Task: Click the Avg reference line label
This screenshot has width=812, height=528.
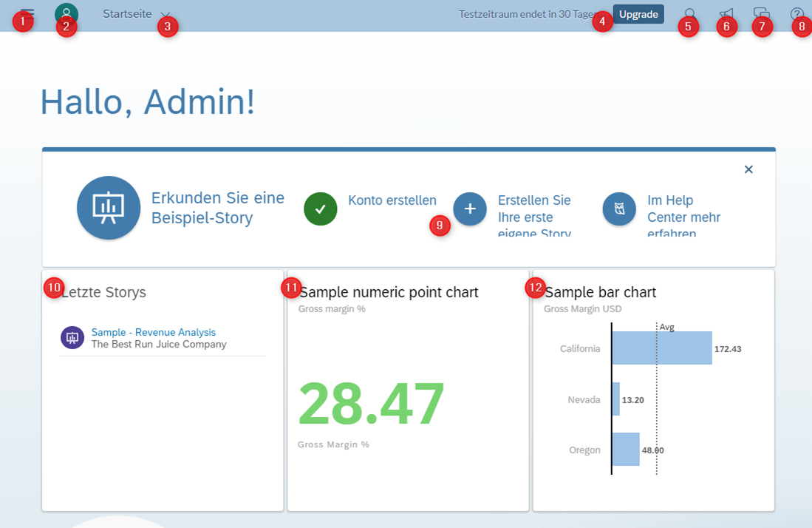Action: coord(667,327)
